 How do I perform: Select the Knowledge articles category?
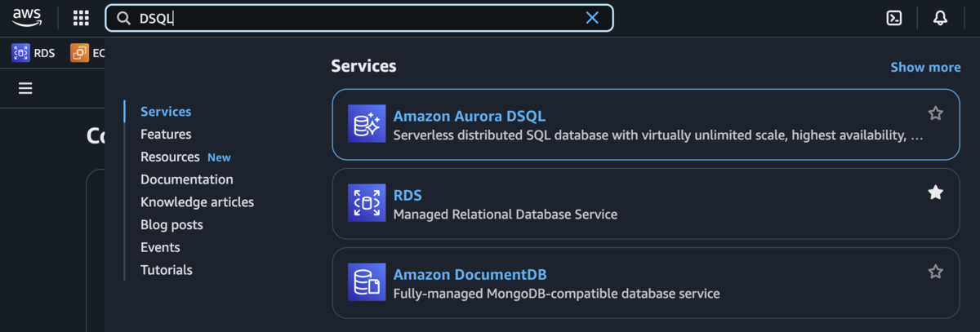(x=197, y=201)
